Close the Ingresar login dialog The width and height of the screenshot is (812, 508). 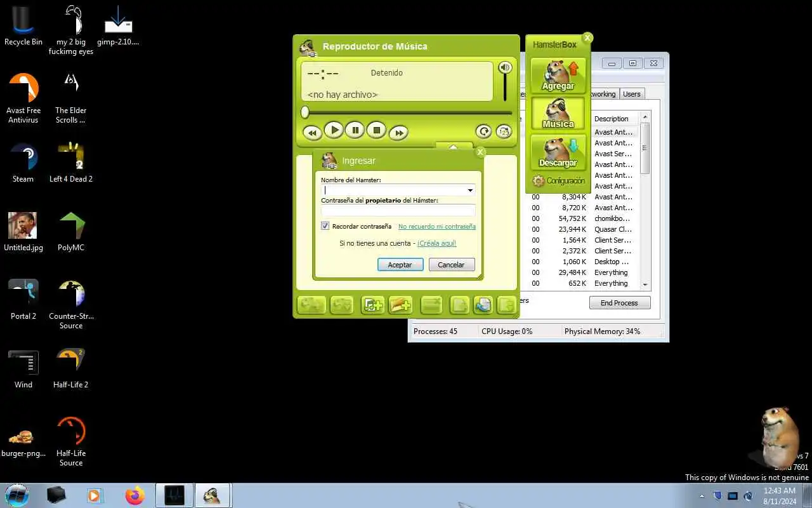pyautogui.click(x=480, y=152)
